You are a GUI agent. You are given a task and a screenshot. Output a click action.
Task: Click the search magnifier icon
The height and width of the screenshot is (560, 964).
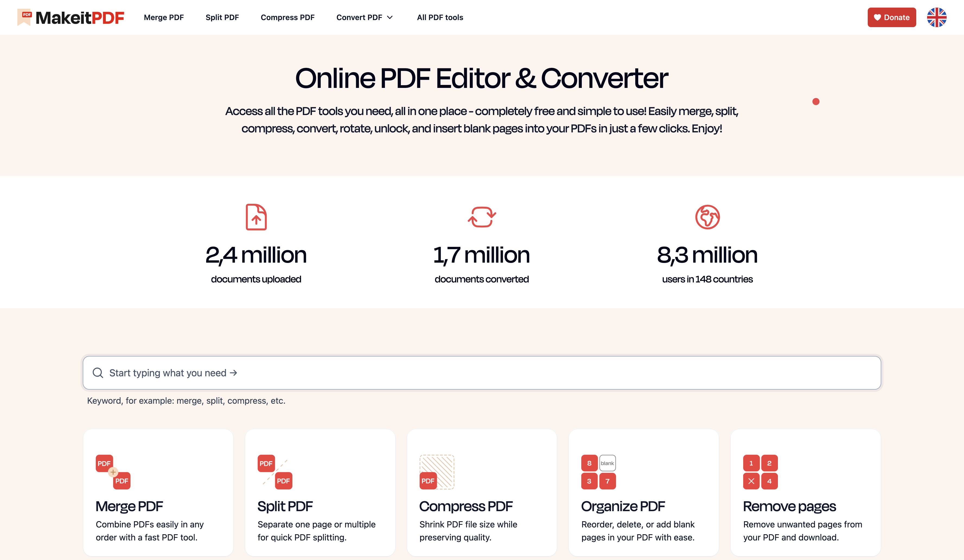[x=98, y=372]
